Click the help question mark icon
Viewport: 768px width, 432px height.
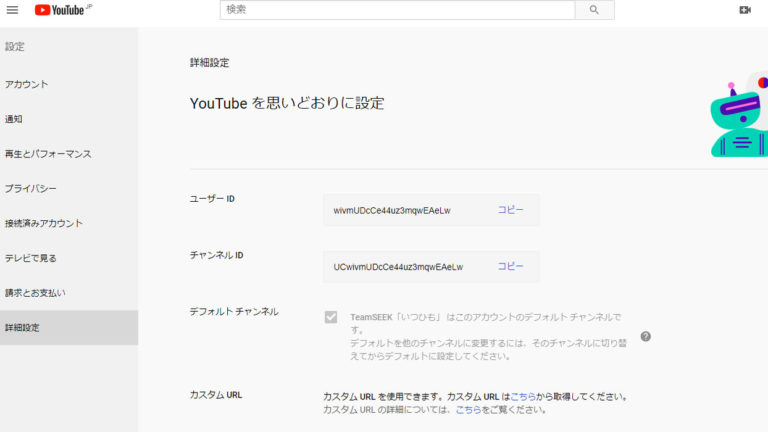tap(645, 336)
